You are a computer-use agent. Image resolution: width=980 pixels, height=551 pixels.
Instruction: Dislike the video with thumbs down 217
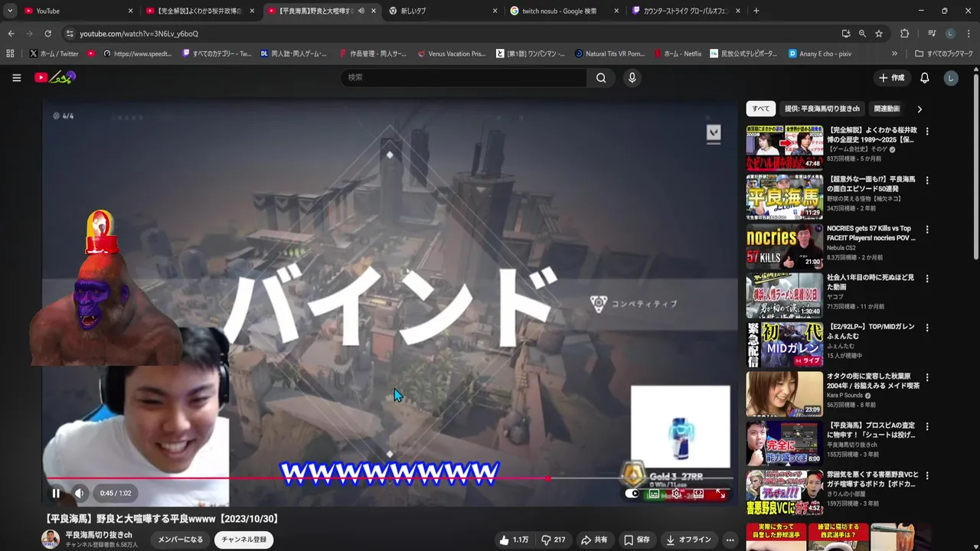[x=554, y=540]
